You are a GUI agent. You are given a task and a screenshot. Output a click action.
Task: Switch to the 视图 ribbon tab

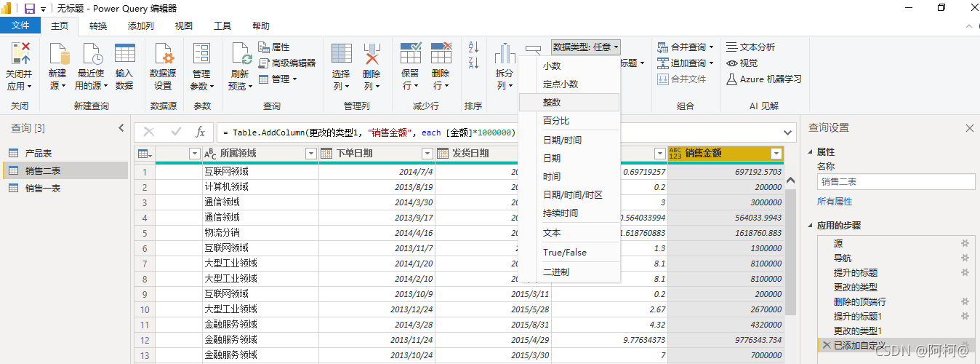[x=184, y=25]
